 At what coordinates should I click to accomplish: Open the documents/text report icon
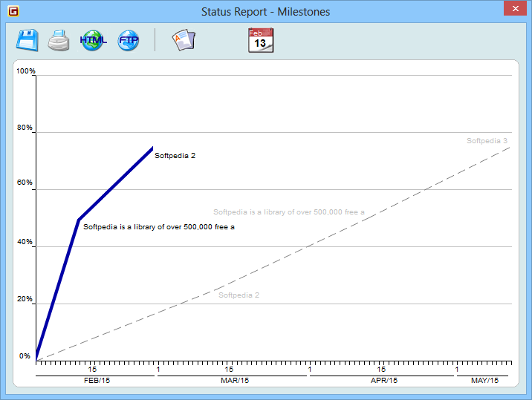point(184,40)
